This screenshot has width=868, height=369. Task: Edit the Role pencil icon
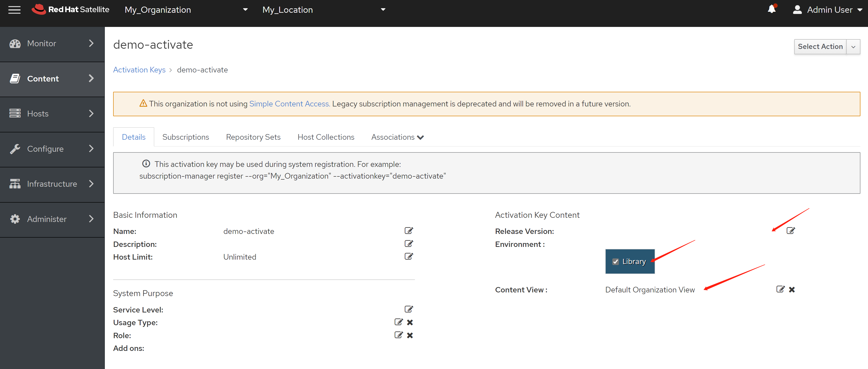tap(398, 335)
